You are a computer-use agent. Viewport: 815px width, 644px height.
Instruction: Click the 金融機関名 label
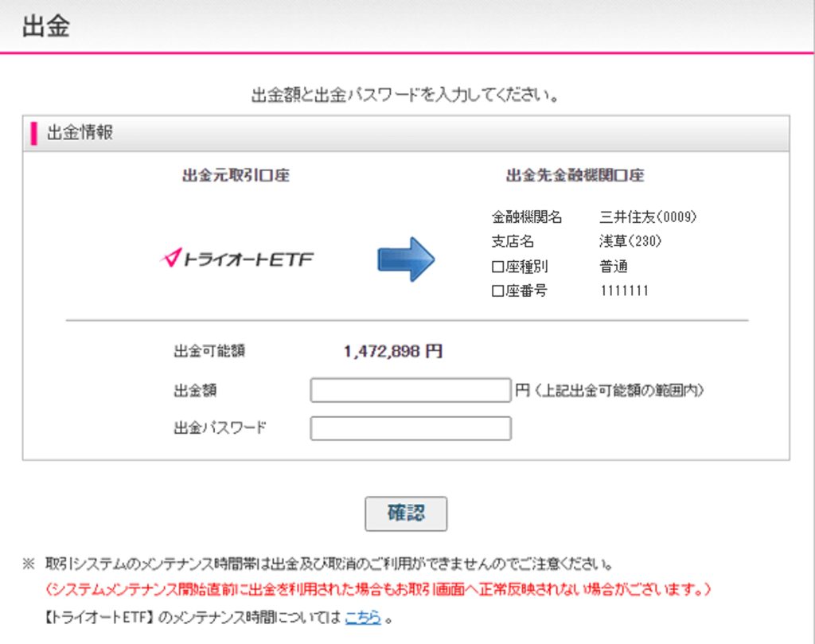(x=527, y=217)
